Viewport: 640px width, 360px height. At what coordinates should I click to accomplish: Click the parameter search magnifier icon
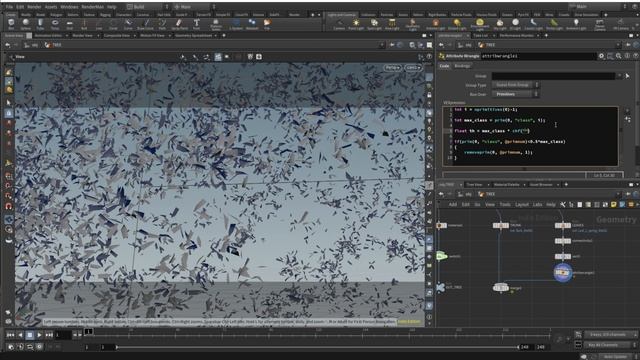618,56
